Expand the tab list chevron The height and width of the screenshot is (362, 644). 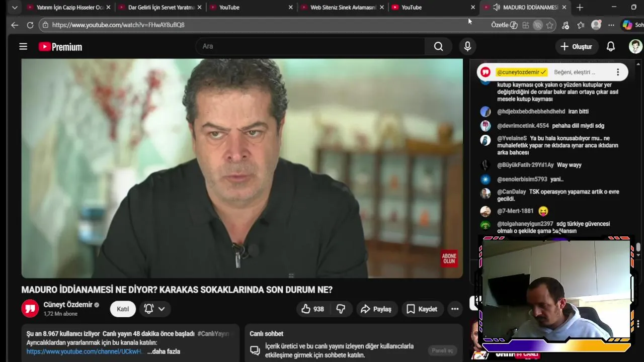tap(15, 7)
